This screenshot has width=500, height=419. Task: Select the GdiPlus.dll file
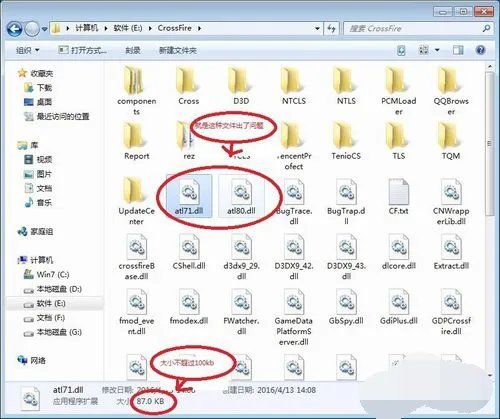(x=399, y=307)
